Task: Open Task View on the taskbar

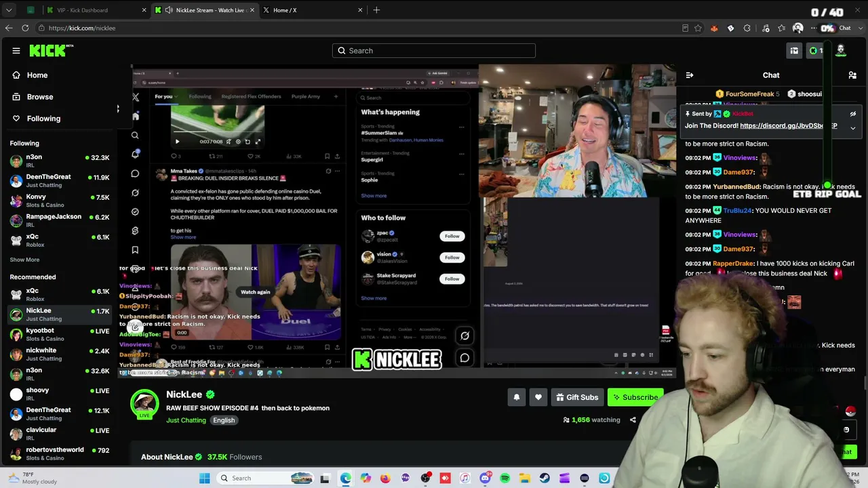Action: [325, 479]
